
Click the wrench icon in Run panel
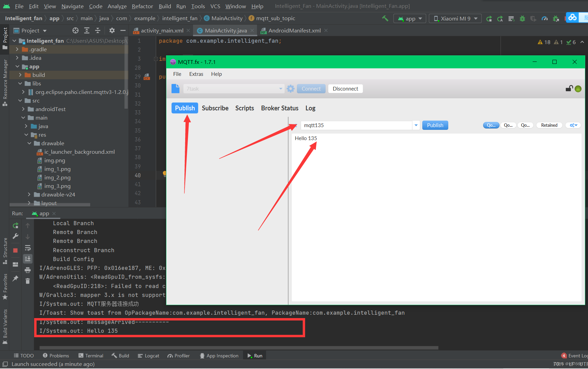click(15, 236)
